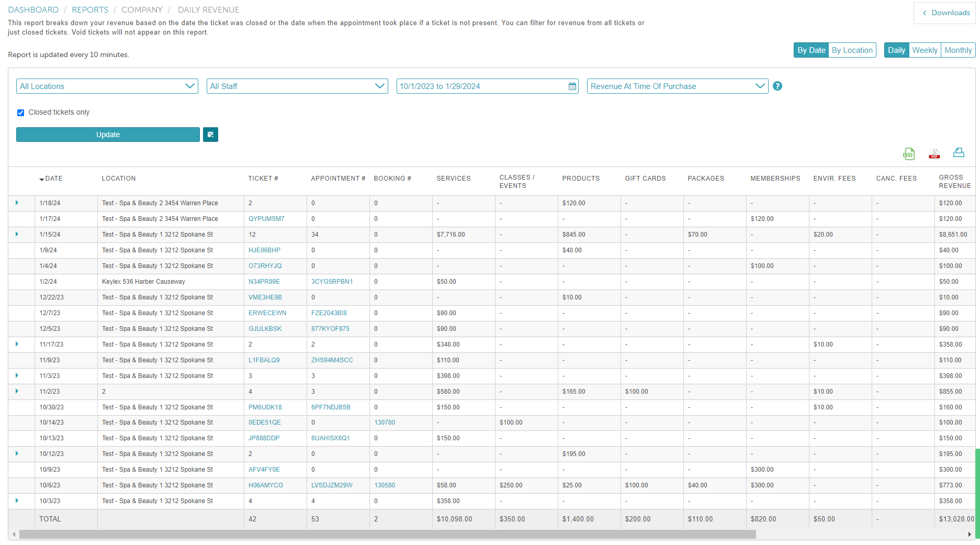Select the Monthly tab
Image resolution: width=980 pixels, height=545 pixels.
coord(958,50)
